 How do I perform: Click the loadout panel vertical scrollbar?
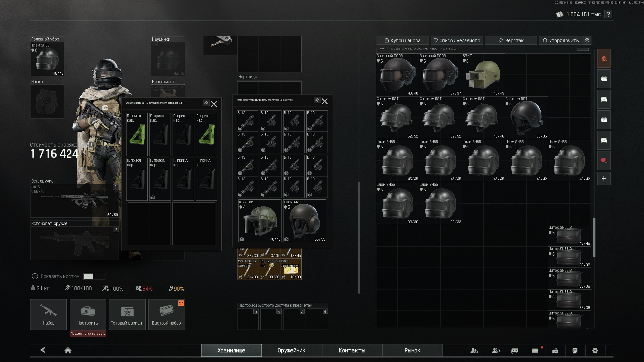tap(359, 238)
